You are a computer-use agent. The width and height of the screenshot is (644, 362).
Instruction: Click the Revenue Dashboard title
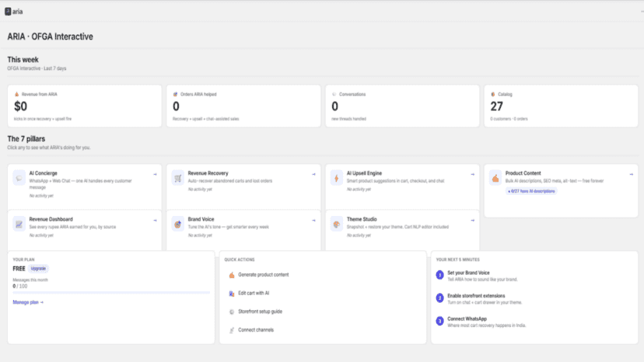pyautogui.click(x=51, y=219)
